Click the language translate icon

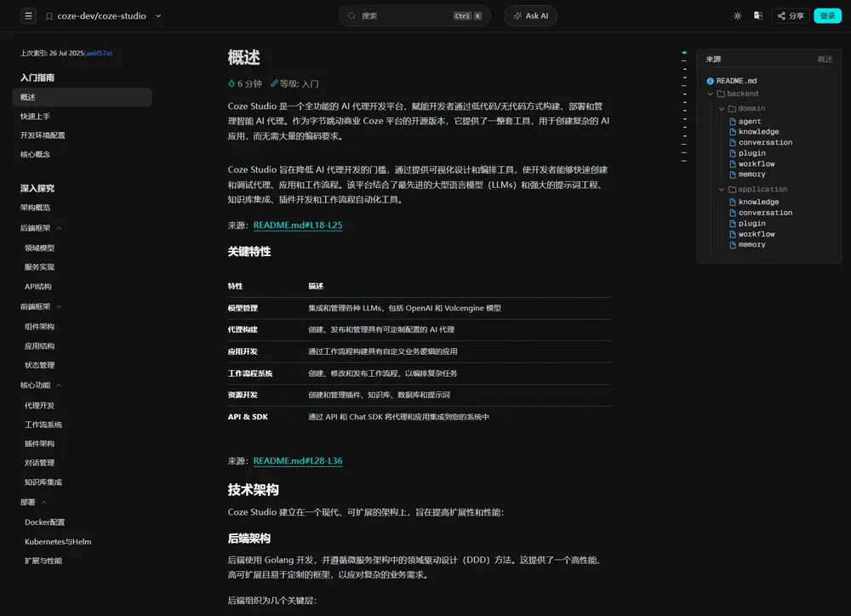[757, 15]
